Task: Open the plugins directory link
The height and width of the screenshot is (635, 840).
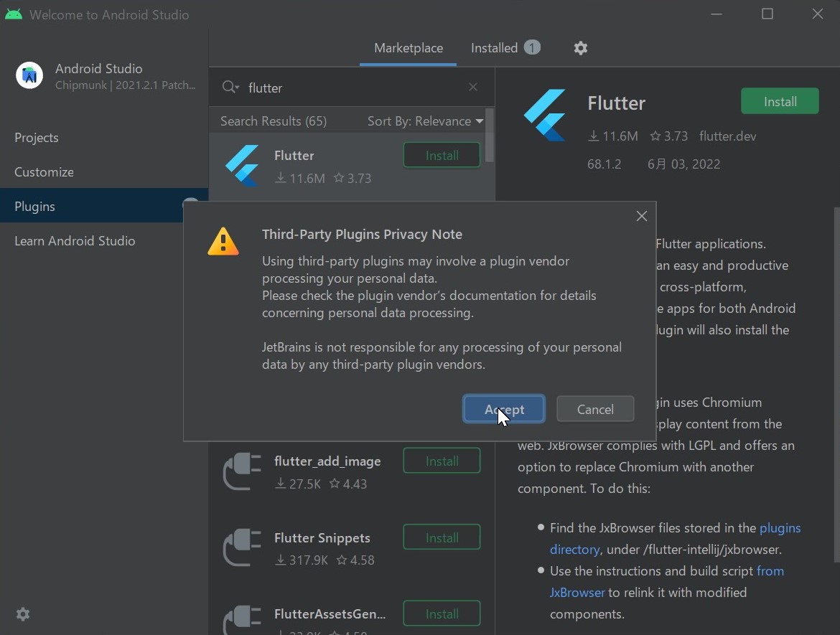Action: click(x=780, y=527)
